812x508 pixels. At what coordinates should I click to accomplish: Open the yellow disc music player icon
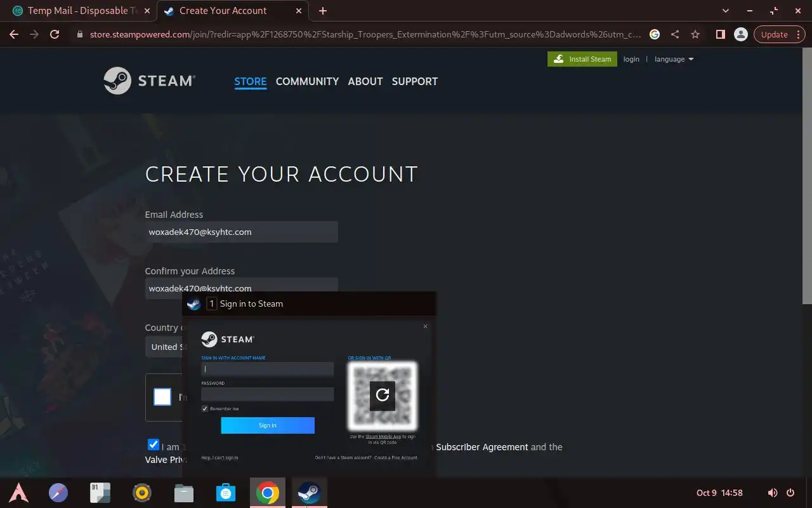pos(142,493)
